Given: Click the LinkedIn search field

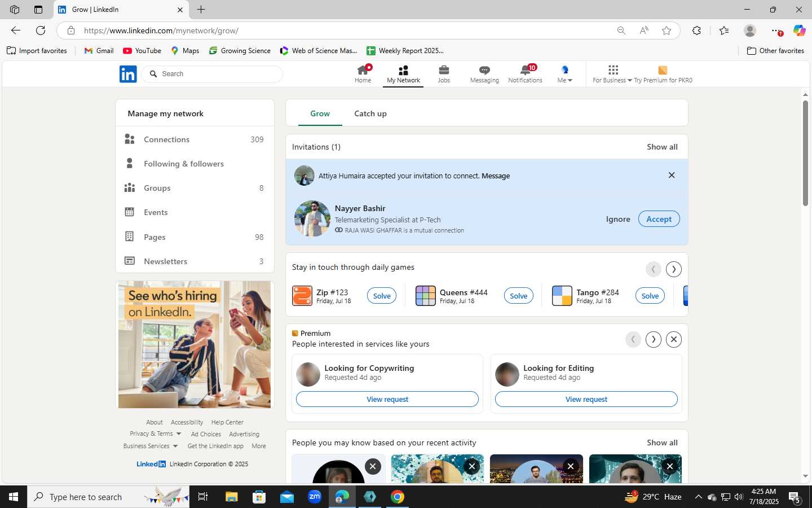Looking at the screenshot, I should pos(213,74).
